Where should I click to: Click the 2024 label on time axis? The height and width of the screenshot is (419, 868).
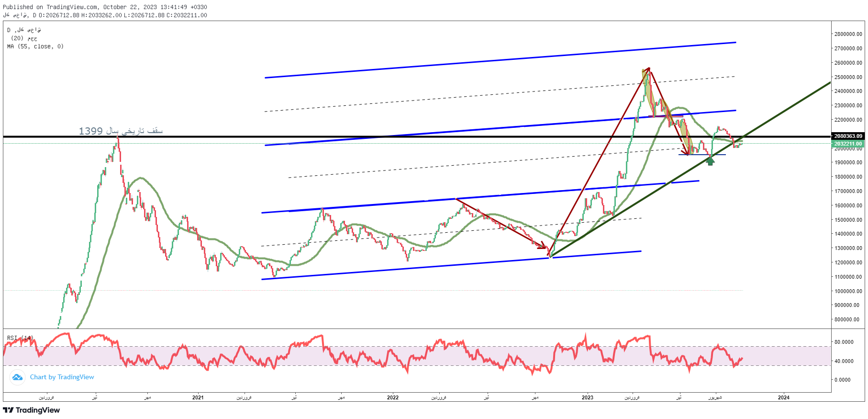pyautogui.click(x=784, y=397)
